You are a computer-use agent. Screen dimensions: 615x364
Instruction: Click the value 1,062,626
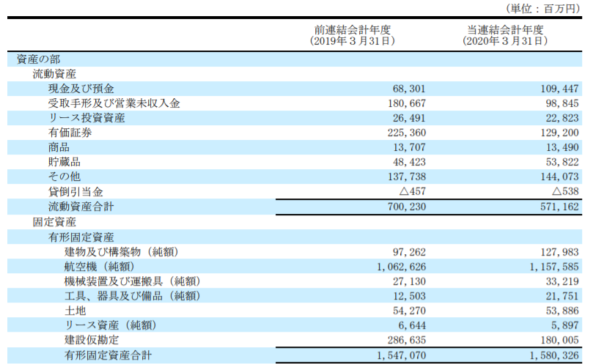(401, 267)
